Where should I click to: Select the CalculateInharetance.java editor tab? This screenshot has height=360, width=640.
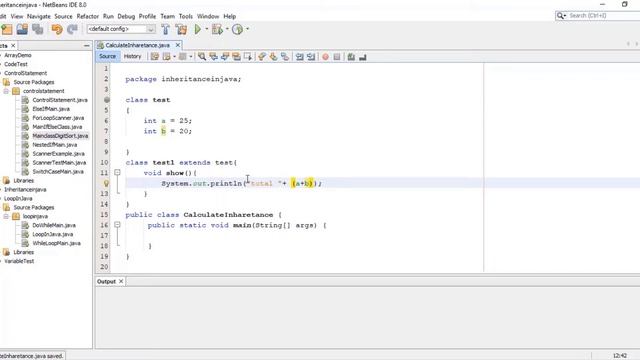tap(137, 45)
